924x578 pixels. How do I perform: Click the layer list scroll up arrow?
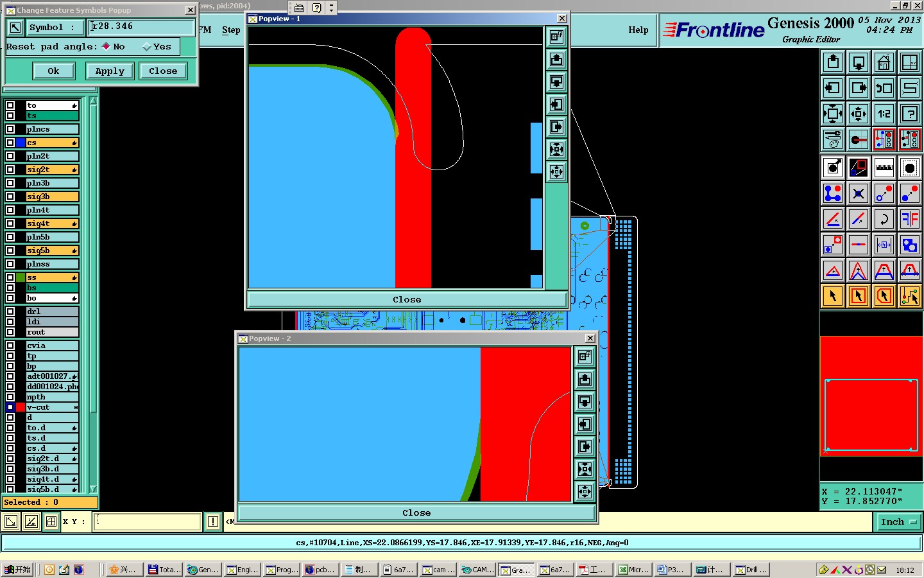tap(94, 101)
